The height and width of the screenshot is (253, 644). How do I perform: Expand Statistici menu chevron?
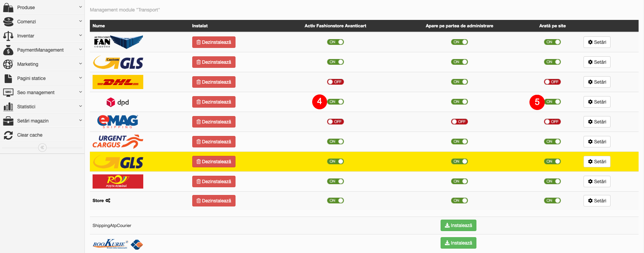[80, 106]
